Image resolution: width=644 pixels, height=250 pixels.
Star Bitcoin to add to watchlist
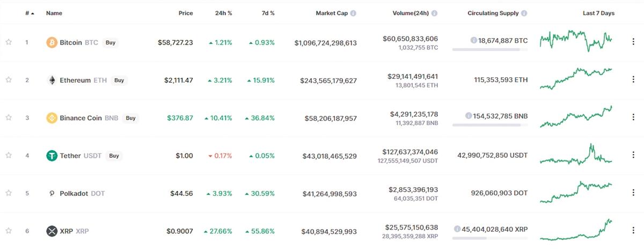tap(9, 42)
